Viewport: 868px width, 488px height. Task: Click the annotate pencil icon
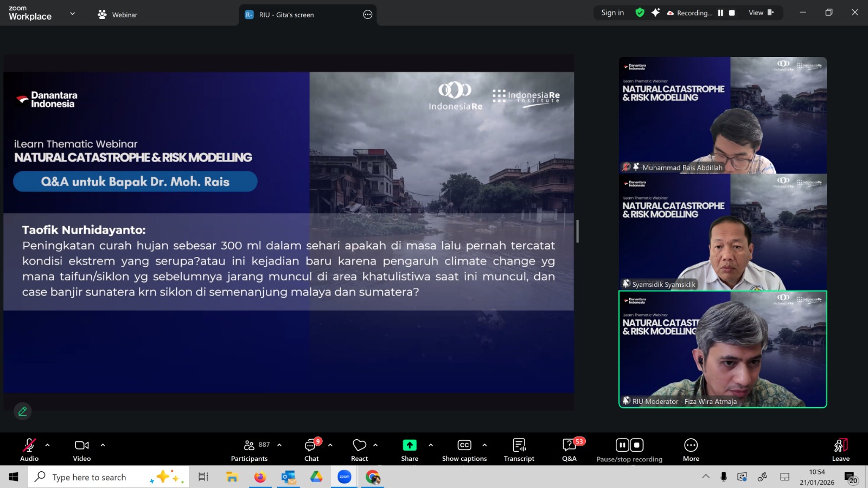pyautogui.click(x=23, y=412)
